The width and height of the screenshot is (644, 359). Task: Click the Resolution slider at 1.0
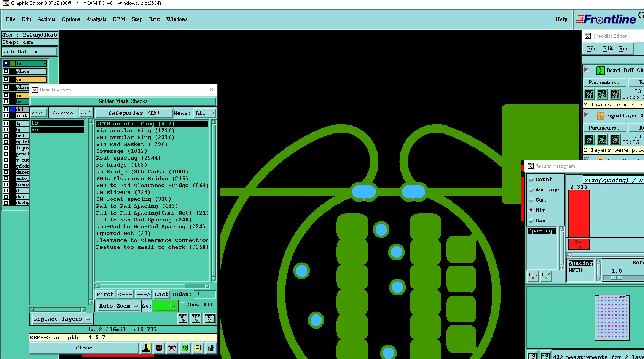coord(617,278)
